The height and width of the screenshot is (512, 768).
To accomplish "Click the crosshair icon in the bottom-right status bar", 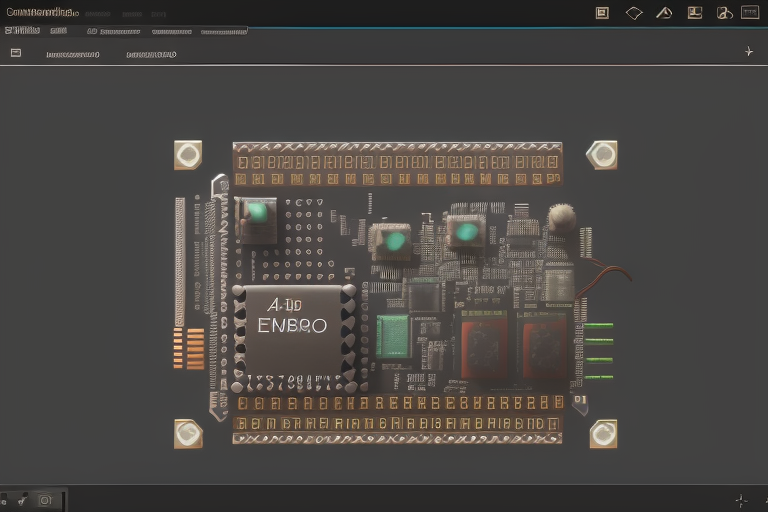I will click(x=741, y=500).
